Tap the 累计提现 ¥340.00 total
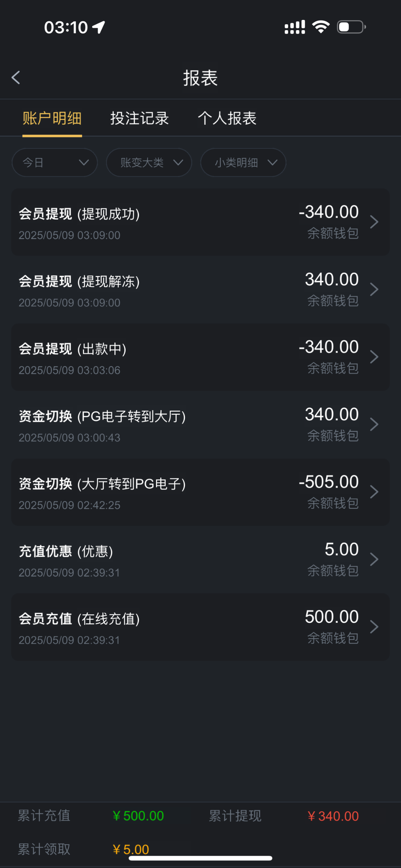 point(333,816)
